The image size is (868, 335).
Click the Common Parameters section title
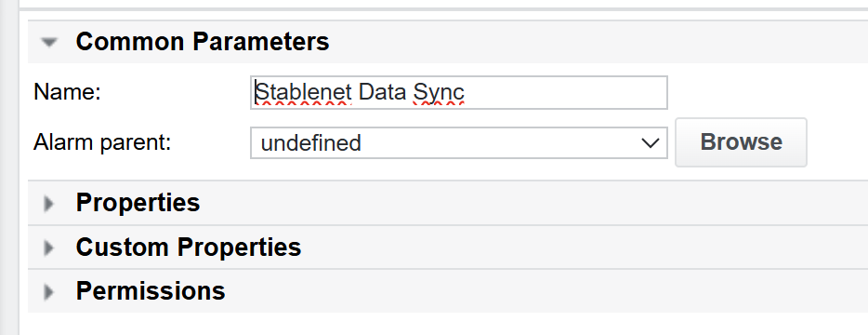click(x=203, y=42)
